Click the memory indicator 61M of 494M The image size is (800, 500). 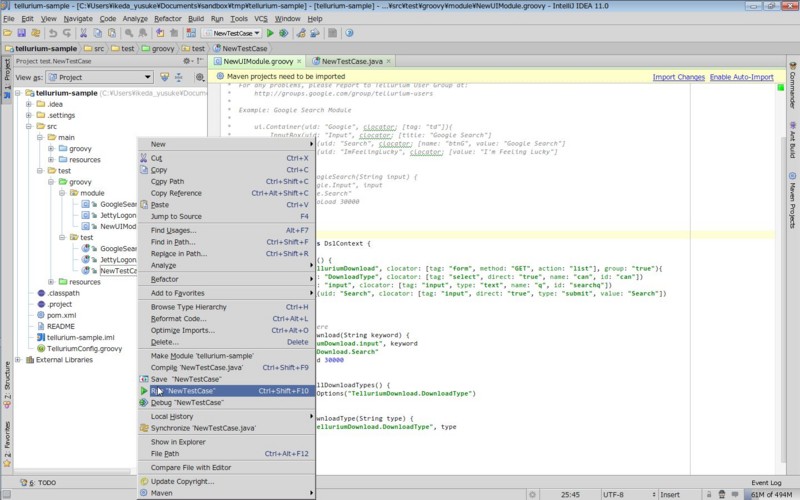pyautogui.click(x=771, y=494)
